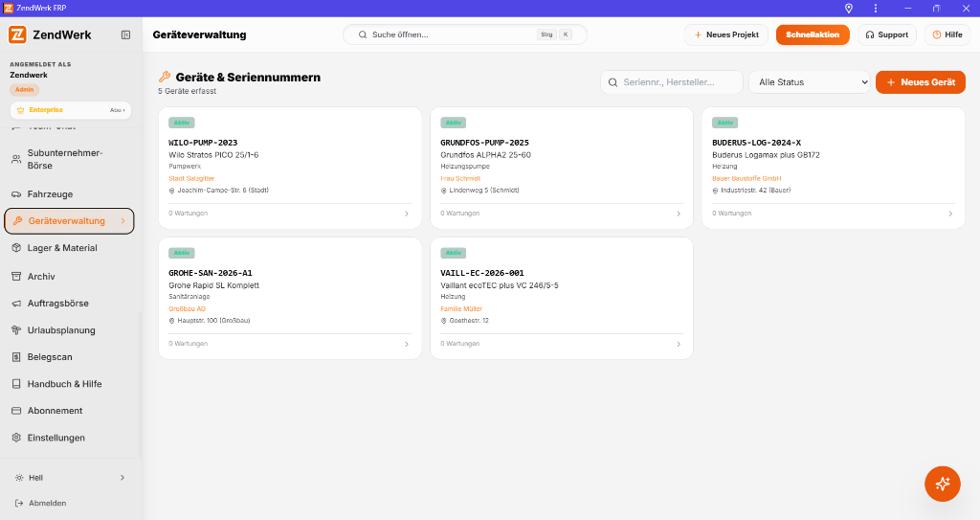980x520 pixels.
Task: Click the crown icon on Enterprise plan
Action: click(x=21, y=110)
